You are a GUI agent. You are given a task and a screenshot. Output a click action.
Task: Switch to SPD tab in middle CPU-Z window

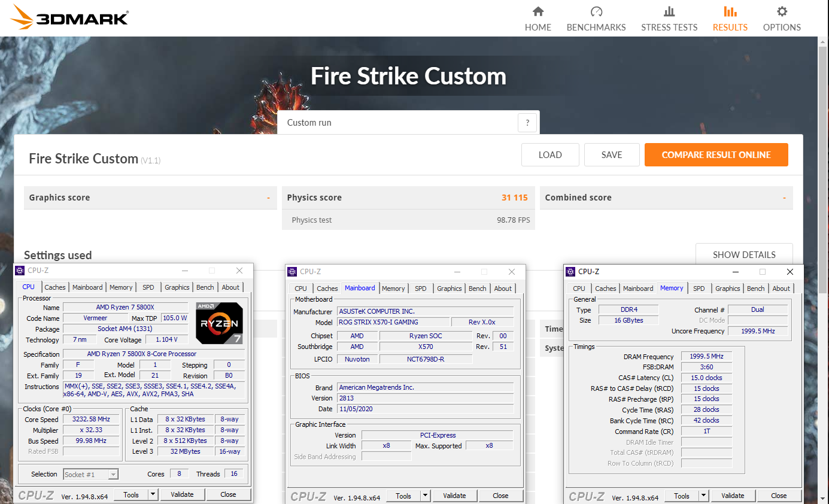421,289
